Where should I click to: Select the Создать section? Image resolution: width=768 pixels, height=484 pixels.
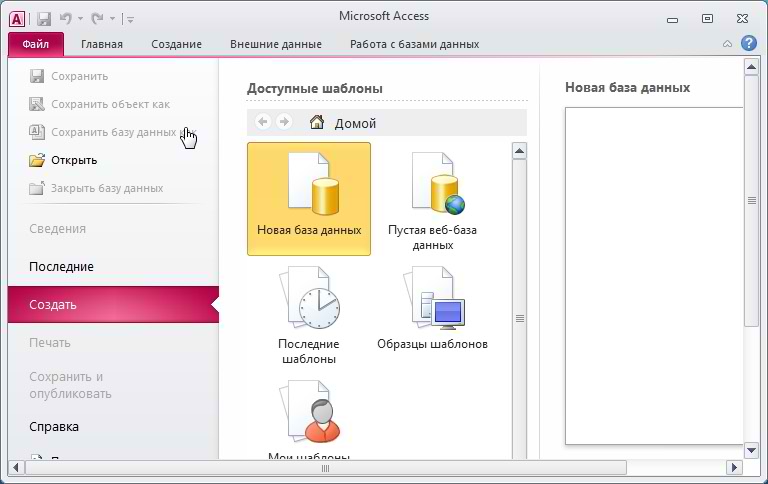coord(113,304)
